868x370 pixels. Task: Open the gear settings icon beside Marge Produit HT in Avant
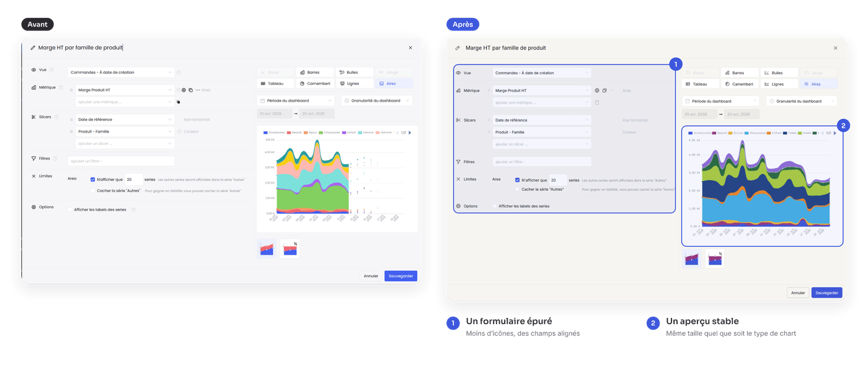(184, 90)
